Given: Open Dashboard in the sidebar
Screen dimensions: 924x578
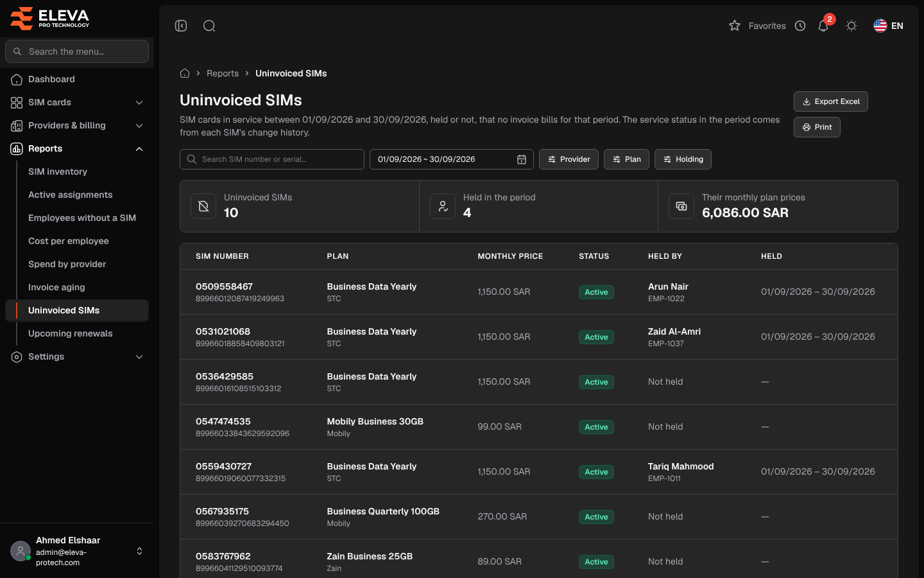Looking at the screenshot, I should coord(77,79).
